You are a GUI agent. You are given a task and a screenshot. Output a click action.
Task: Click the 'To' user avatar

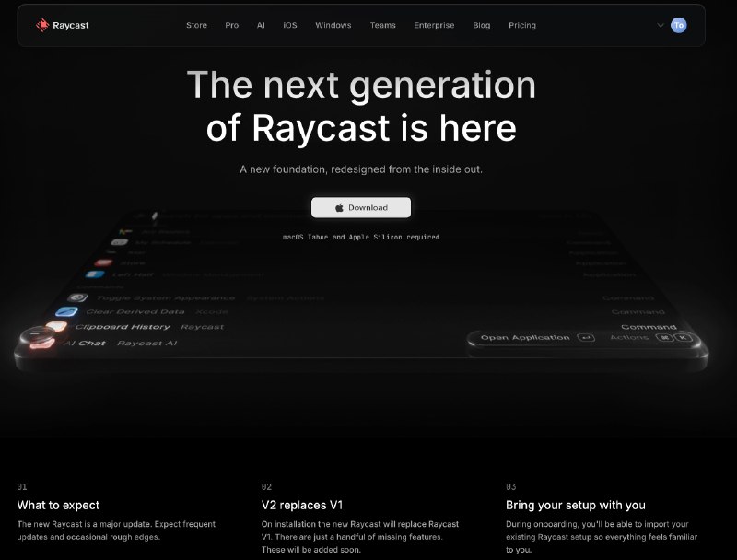pos(678,25)
